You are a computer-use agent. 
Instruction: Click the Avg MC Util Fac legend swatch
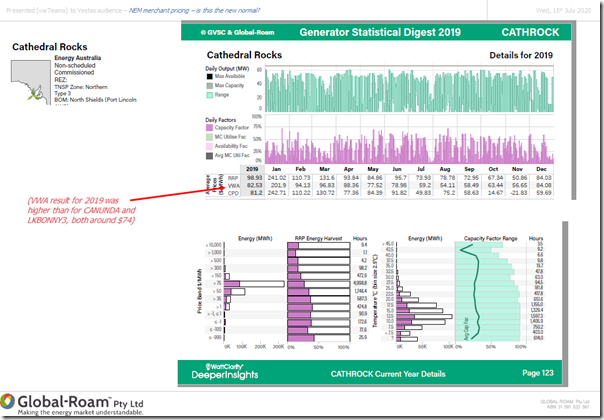[209, 156]
